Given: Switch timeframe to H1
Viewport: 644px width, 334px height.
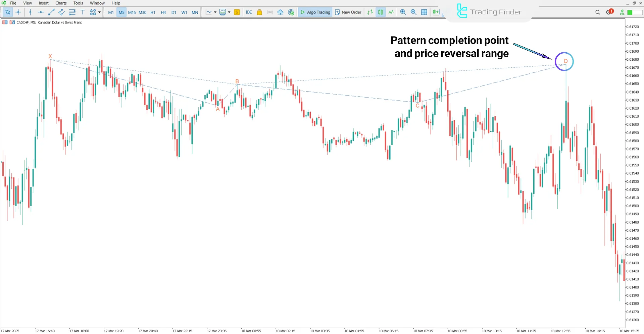Looking at the screenshot, I should (153, 12).
